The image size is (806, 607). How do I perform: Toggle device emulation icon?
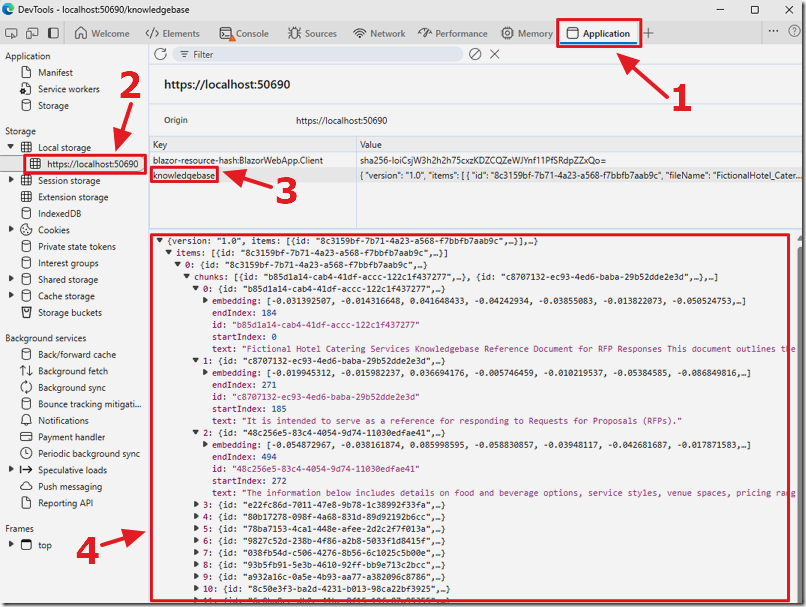point(32,33)
